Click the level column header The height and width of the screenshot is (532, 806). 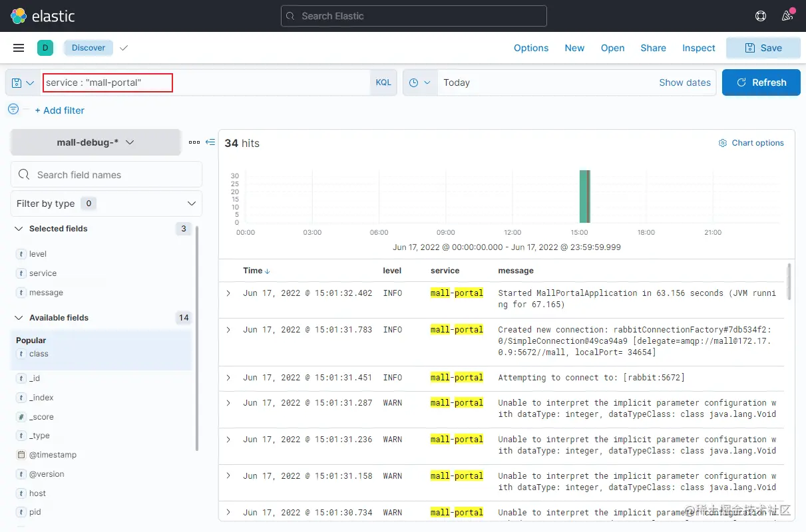point(392,271)
